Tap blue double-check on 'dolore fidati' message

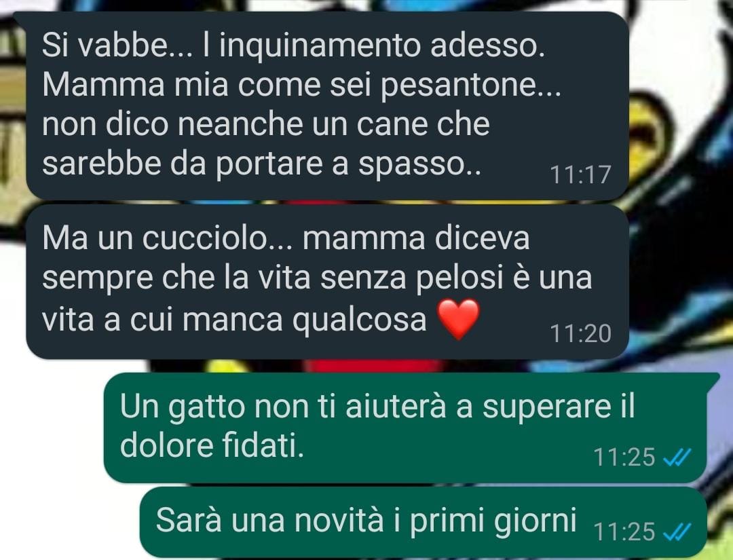(x=677, y=458)
